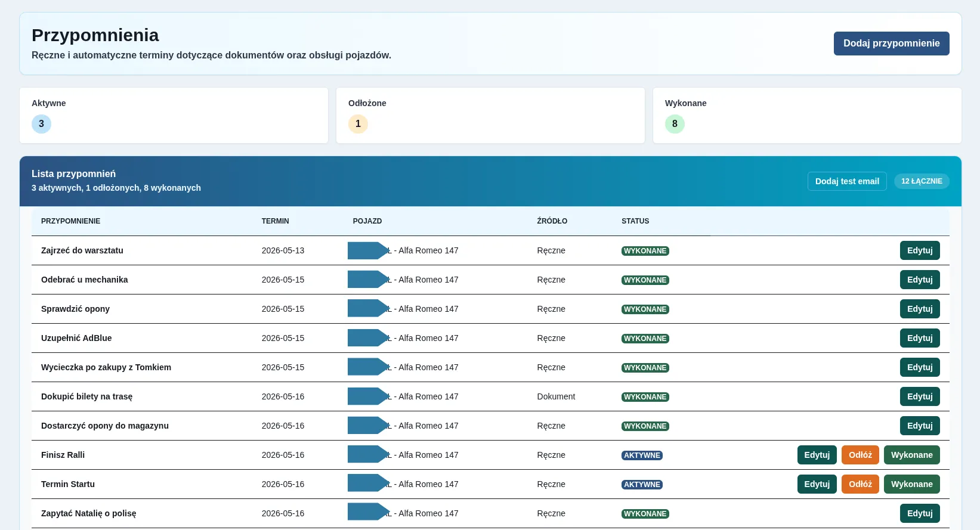The height and width of the screenshot is (530, 980).
Task: Select the Dostarczyć opony do magazynu title
Action: tap(105, 426)
